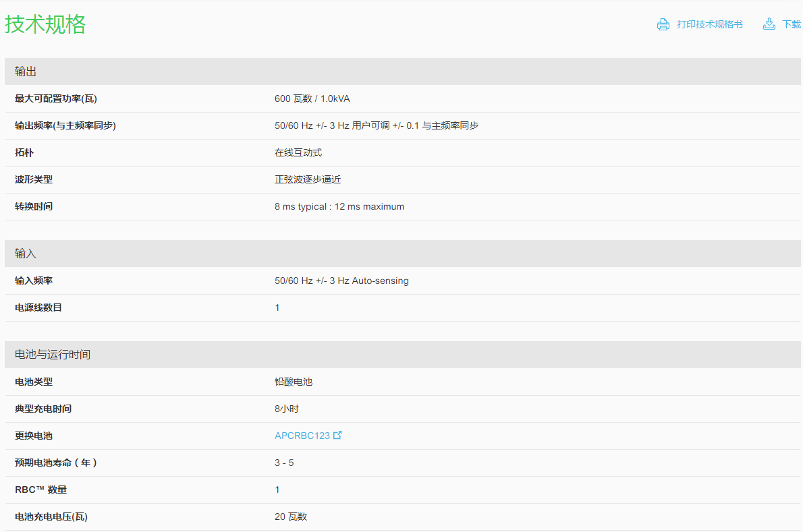The width and height of the screenshot is (803, 532).
Task: Click the download tray icon
Action: 769,24
